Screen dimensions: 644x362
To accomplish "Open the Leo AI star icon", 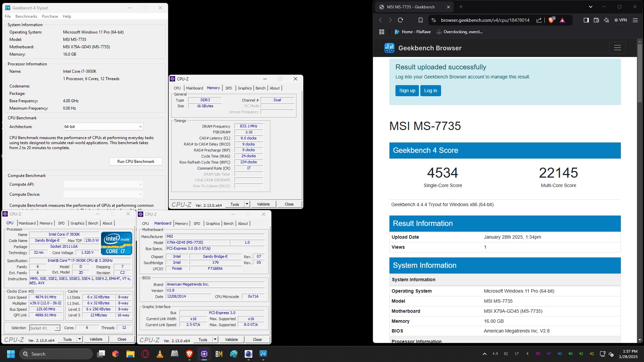I will coord(606,20).
